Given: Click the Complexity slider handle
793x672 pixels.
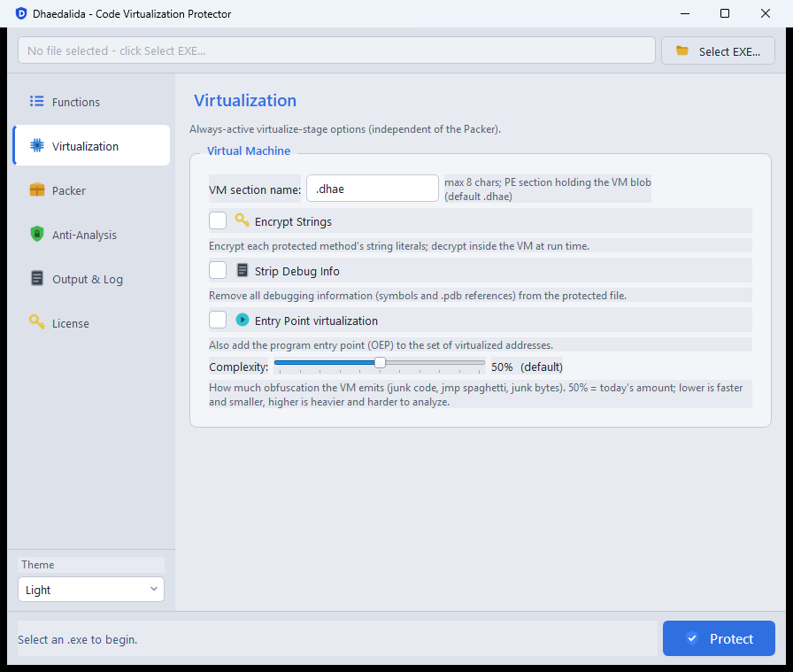Looking at the screenshot, I should coord(380,362).
